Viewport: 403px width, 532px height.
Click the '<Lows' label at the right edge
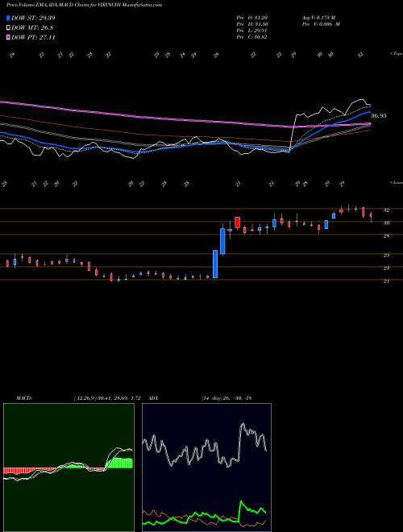pyautogui.click(x=396, y=182)
